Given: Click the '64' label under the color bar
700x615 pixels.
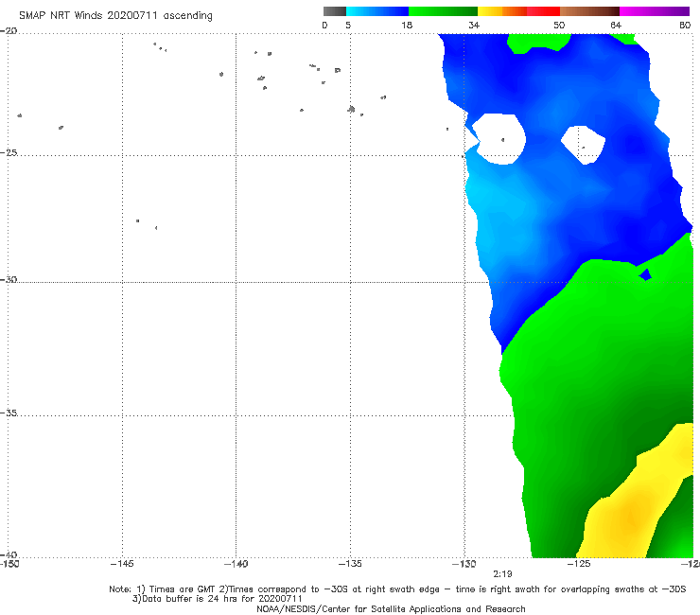Looking at the screenshot, I should pyautogui.click(x=616, y=26).
